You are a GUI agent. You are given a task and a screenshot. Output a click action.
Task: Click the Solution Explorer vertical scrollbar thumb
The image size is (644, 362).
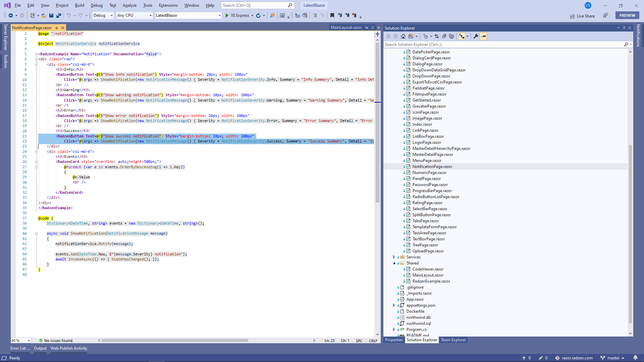[630, 234]
